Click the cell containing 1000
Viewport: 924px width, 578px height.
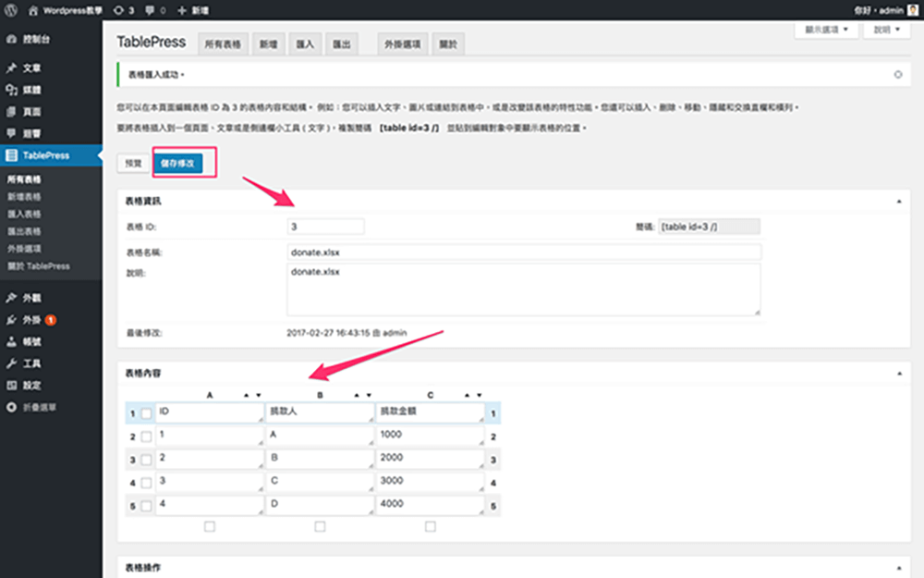coord(431,436)
